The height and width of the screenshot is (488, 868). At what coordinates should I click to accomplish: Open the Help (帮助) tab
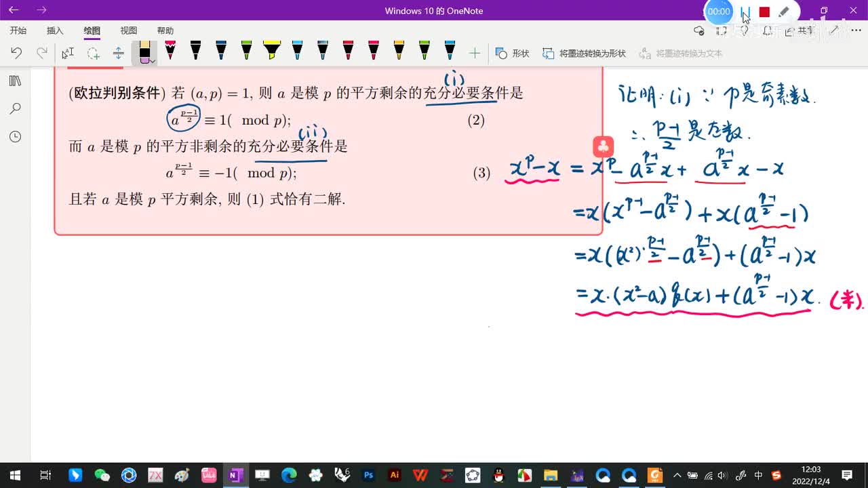coord(165,30)
